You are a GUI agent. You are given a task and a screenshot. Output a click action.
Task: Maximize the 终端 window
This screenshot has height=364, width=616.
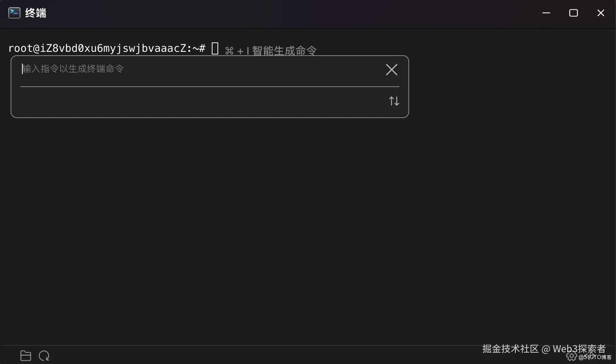coord(574,12)
